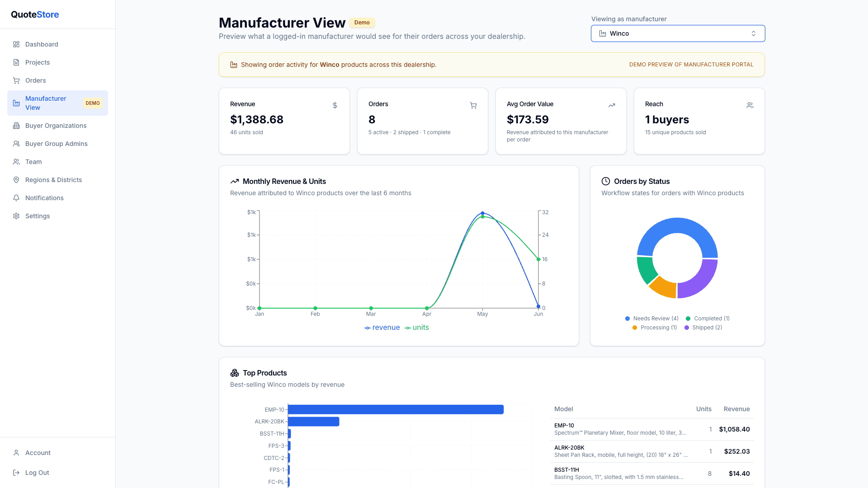868x488 pixels.
Task: Click the DEMO badge in sidebar
Action: coord(93,103)
